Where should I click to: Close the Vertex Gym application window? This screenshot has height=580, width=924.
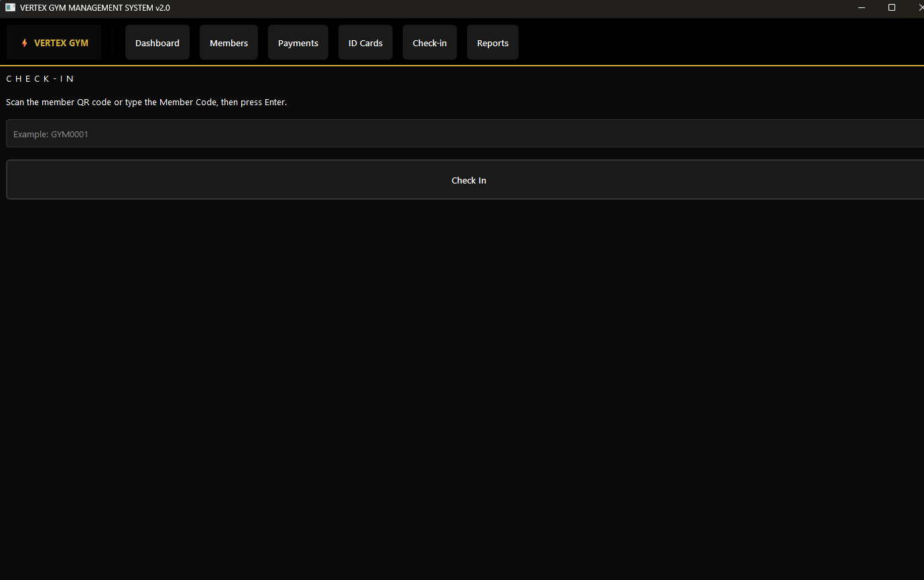click(x=919, y=7)
